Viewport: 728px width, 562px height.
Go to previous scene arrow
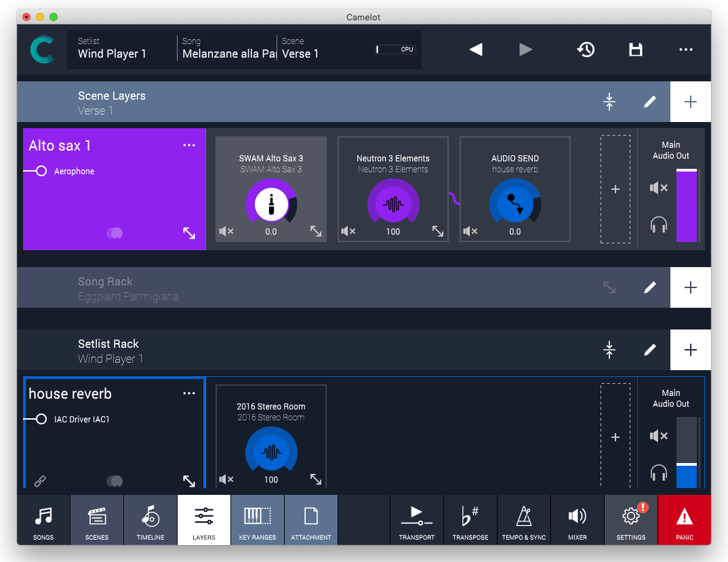(x=475, y=49)
